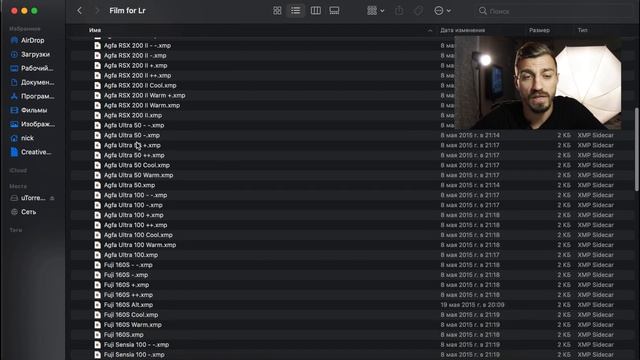This screenshot has height=360, width=640.
Task: Click the search field
Action: (x=554, y=11)
